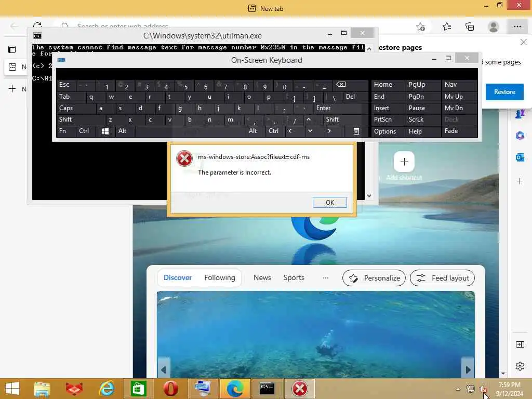Screen dimensions: 532x399
Task: Open the Edge profile avatar
Action: click(x=494, y=26)
